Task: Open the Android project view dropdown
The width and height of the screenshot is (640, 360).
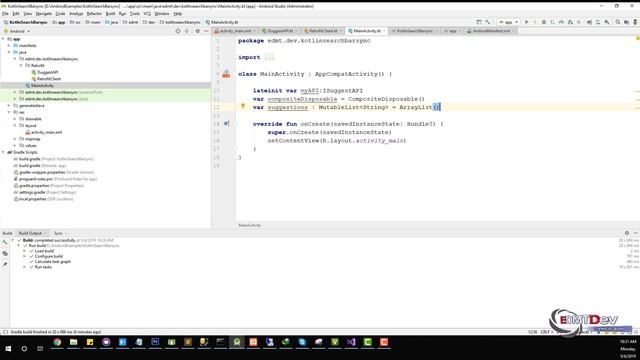Action: coord(17,31)
